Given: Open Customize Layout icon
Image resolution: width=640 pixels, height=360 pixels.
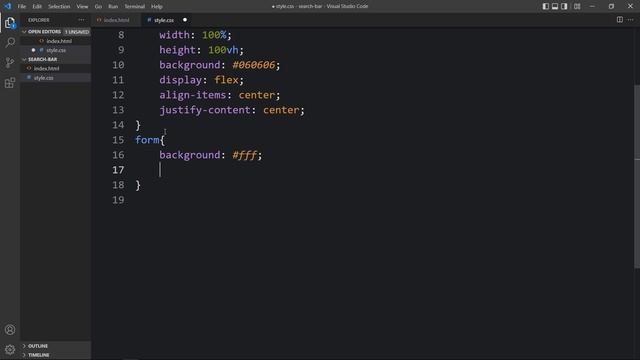Looking at the screenshot, I should coord(577,6).
